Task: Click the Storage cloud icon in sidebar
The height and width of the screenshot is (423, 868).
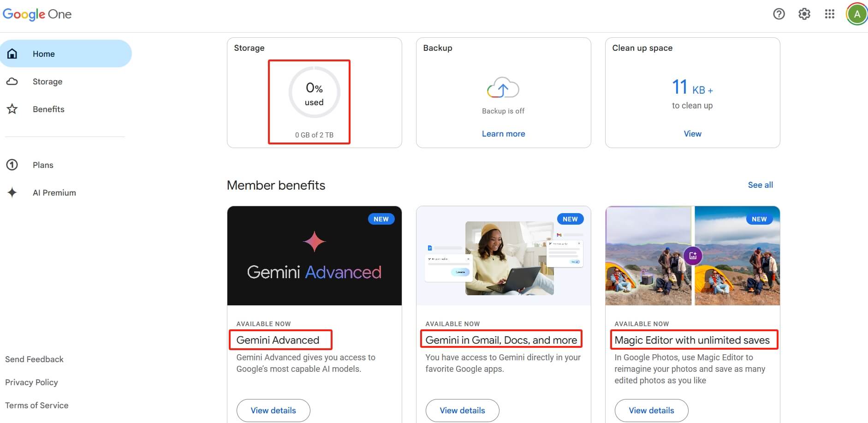Action: click(x=12, y=82)
